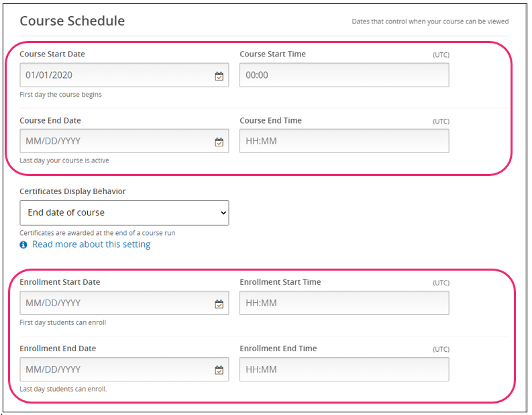Open the Read more about this setting link
This screenshot has height=415, width=532.
click(x=91, y=244)
